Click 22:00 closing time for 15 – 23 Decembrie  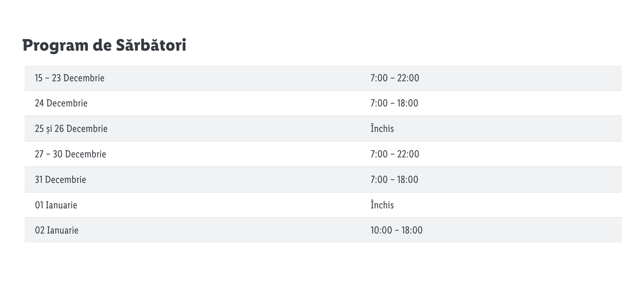(408, 78)
